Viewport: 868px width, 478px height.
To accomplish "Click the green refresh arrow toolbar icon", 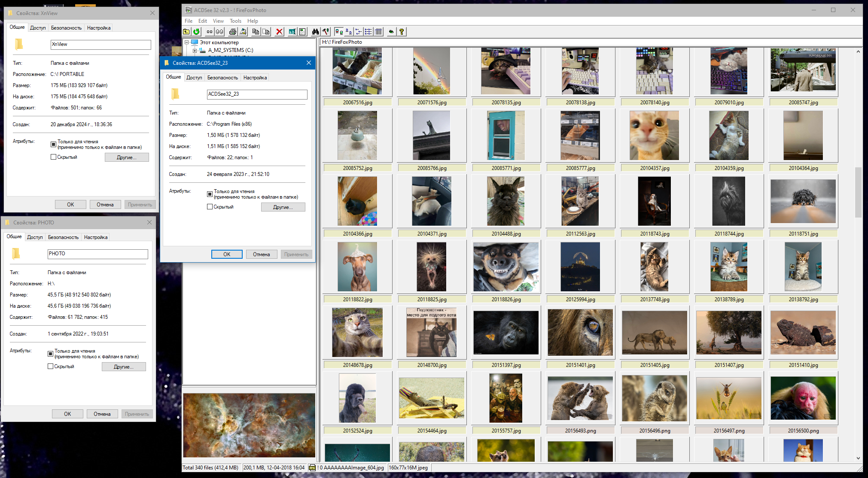I will click(x=196, y=32).
